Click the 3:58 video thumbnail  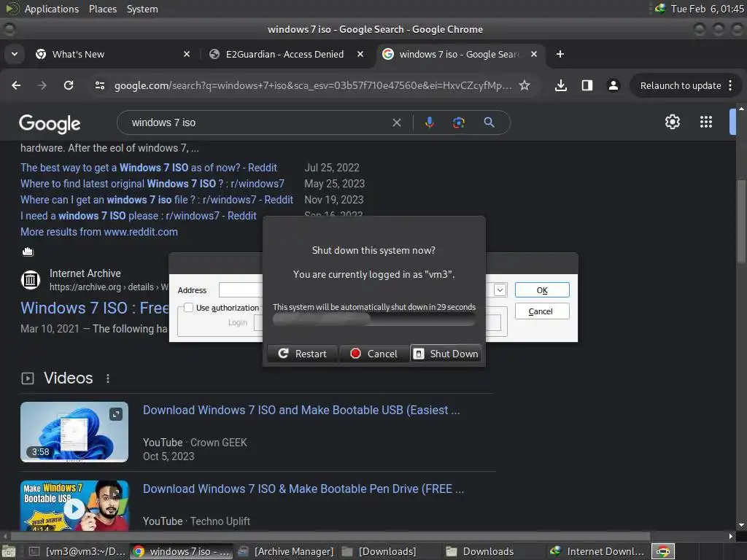tap(74, 432)
